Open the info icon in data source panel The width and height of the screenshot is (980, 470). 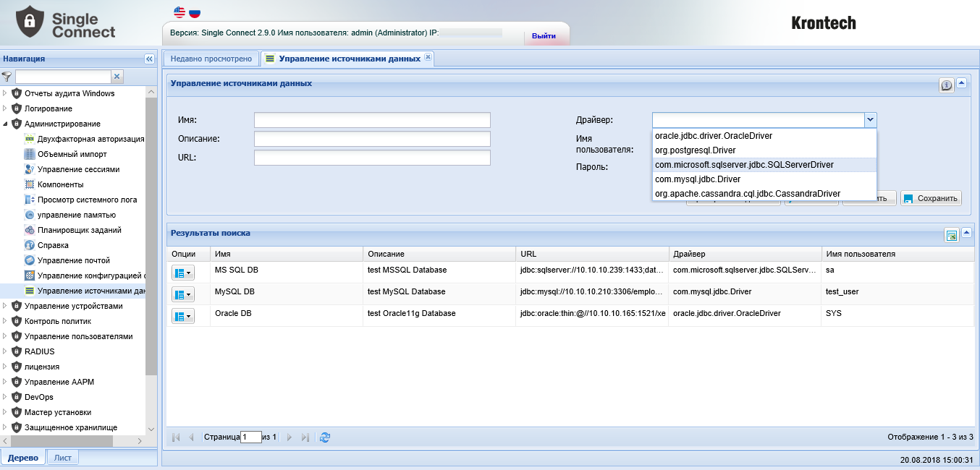946,85
